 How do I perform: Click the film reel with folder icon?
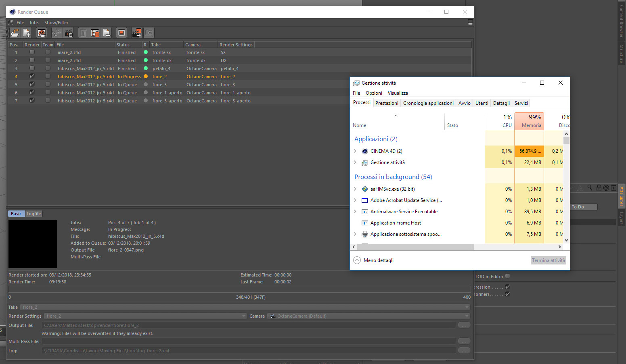click(41, 33)
